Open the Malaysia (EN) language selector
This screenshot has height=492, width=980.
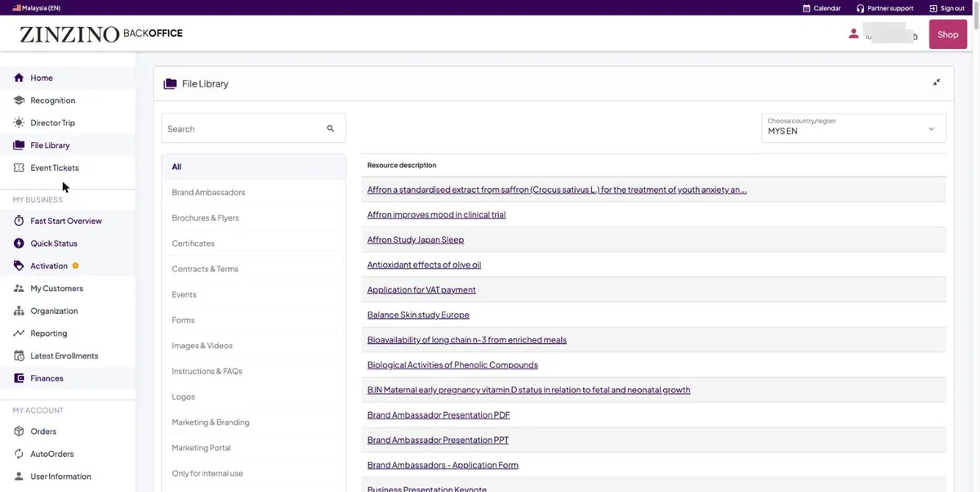[x=37, y=8]
